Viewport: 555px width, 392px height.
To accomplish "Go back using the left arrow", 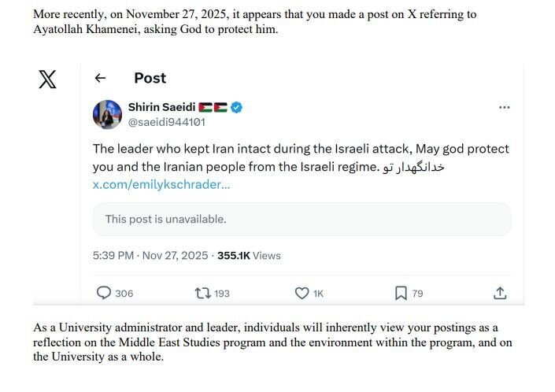I will click(100, 78).
